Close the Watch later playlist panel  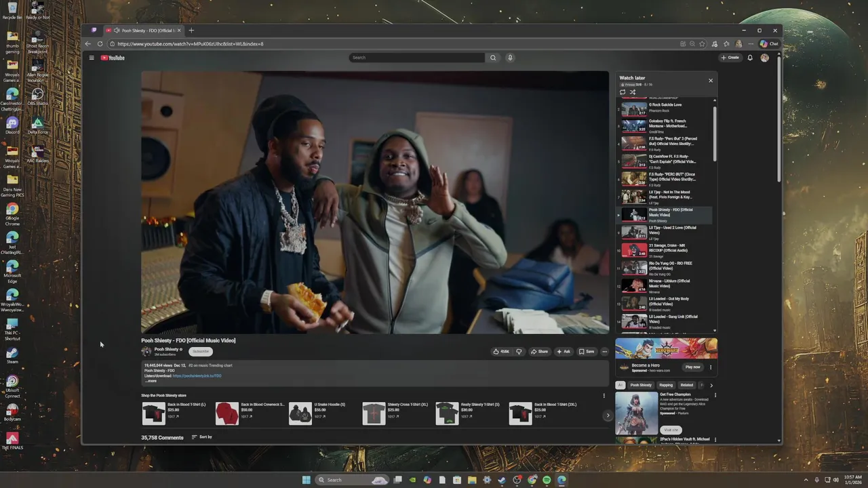(x=711, y=80)
